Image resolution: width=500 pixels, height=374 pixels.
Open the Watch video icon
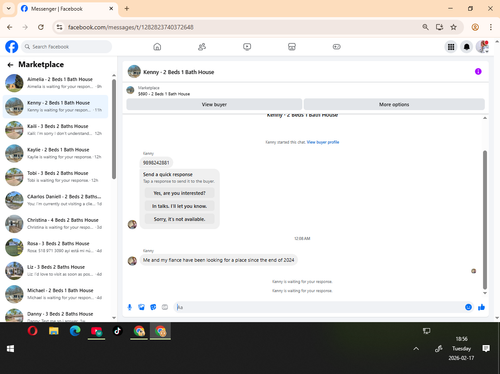tap(247, 47)
